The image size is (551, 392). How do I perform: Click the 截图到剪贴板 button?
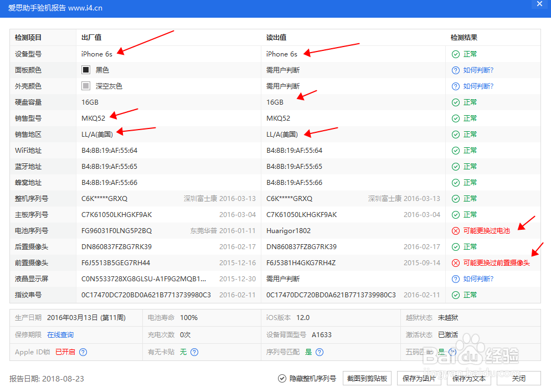tap(367, 378)
